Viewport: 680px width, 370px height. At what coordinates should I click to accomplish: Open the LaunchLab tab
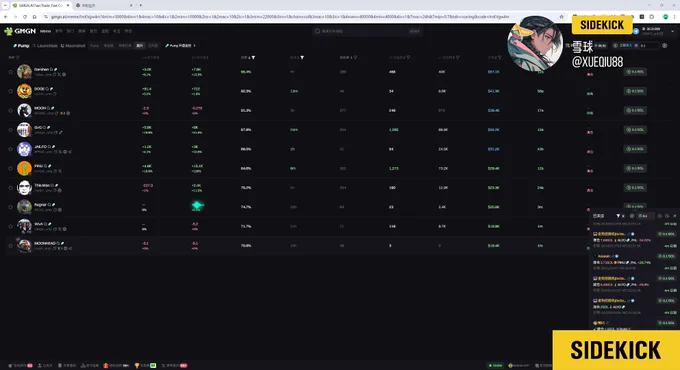(x=46, y=46)
